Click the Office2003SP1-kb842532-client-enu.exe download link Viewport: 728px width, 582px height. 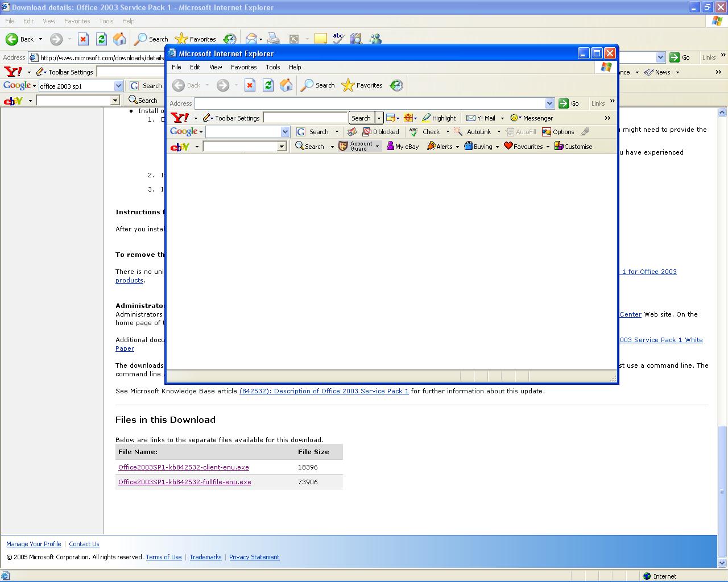click(183, 467)
